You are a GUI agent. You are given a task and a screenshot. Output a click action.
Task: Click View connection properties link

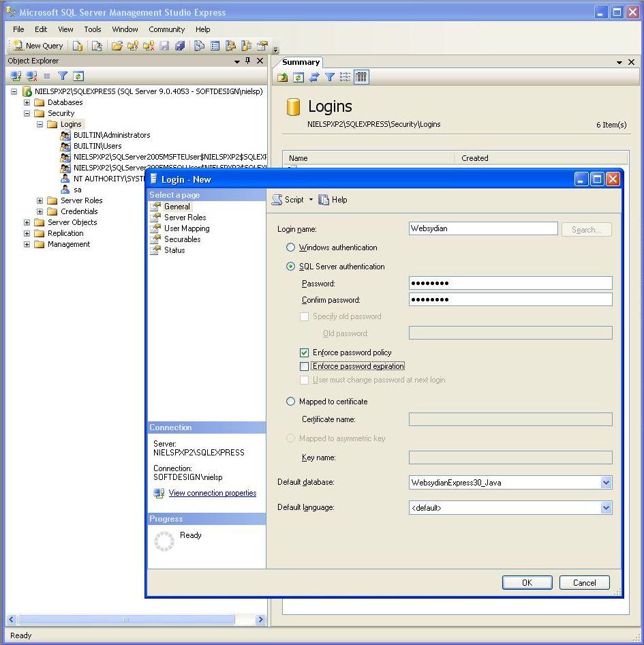point(212,493)
